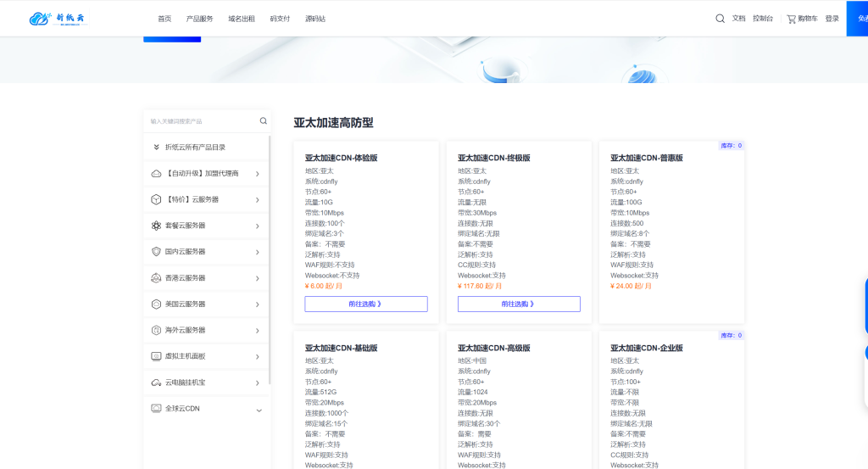Viewport: 868px width, 469px height.
Task: Click the sidebar search magnifier icon
Action: (x=264, y=120)
